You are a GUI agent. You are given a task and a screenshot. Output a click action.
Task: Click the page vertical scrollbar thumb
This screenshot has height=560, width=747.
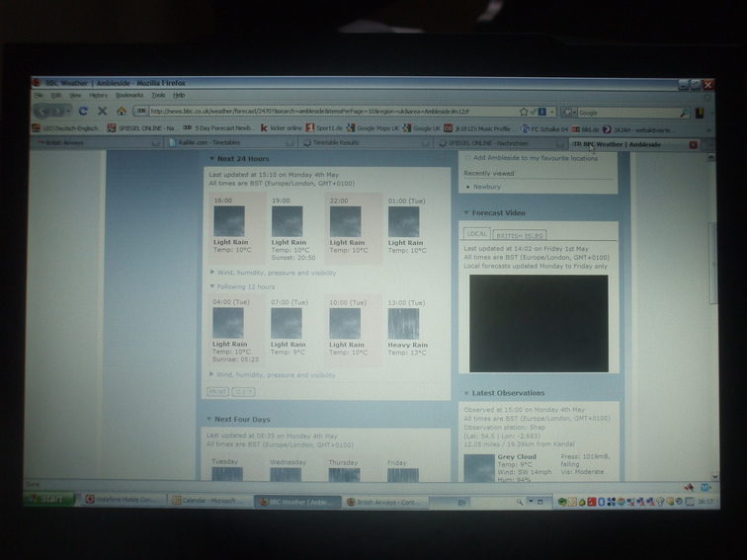pyautogui.click(x=712, y=263)
